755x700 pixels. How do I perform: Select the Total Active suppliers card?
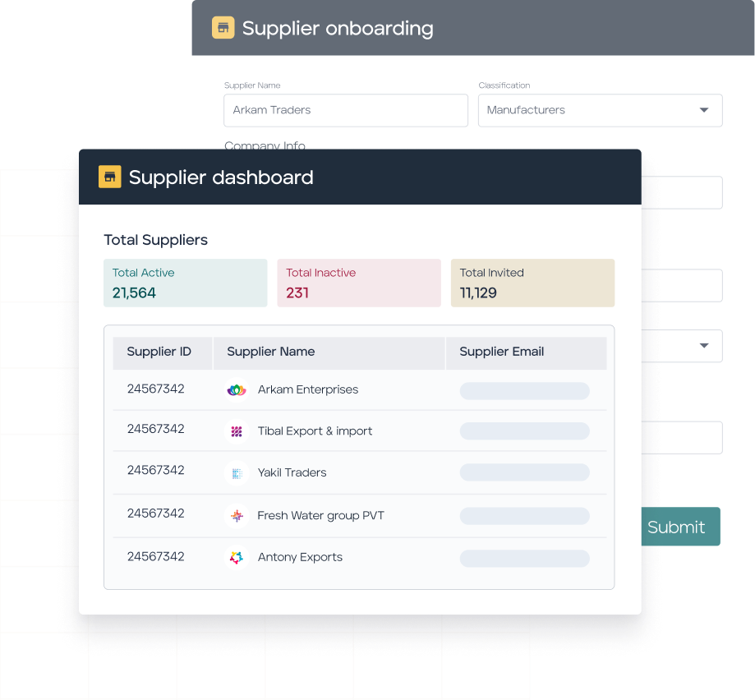pos(185,283)
